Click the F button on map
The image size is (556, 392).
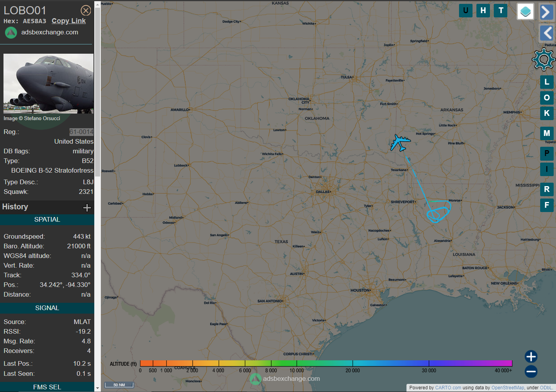click(x=547, y=205)
